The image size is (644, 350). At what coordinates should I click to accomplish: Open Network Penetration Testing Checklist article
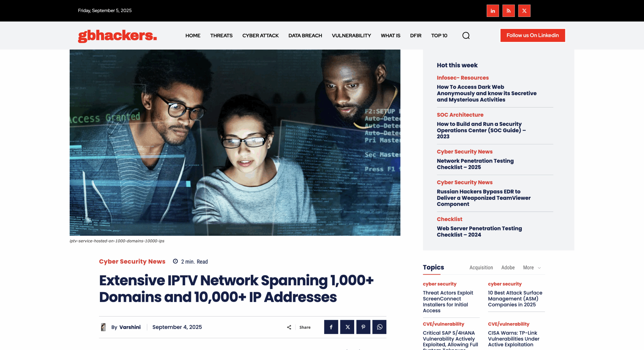point(475,164)
